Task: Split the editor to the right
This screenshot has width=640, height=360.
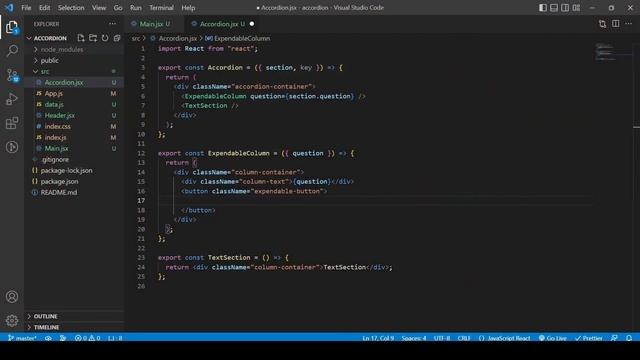Action: point(616,24)
